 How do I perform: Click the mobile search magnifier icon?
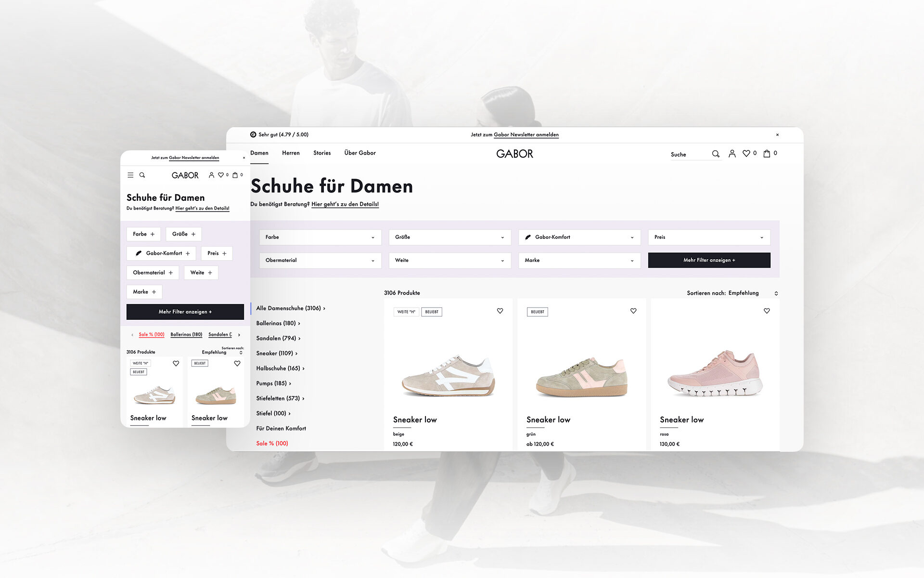pyautogui.click(x=142, y=175)
